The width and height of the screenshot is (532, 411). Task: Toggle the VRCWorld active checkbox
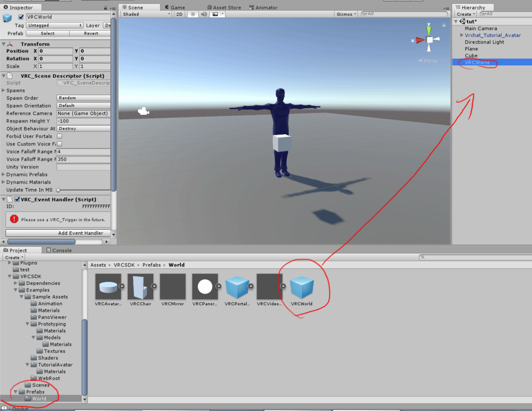pyautogui.click(x=21, y=17)
